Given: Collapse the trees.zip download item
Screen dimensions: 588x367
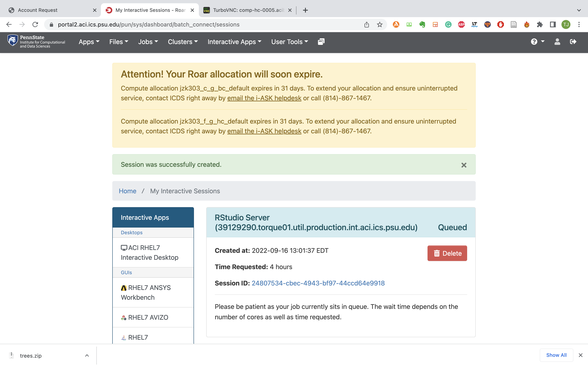Looking at the screenshot, I should coord(87,355).
